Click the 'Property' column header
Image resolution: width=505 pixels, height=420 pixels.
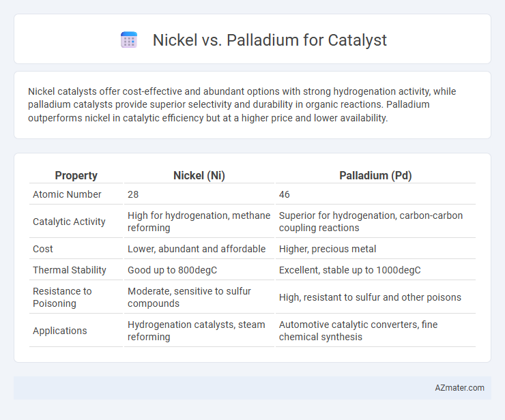(x=76, y=175)
